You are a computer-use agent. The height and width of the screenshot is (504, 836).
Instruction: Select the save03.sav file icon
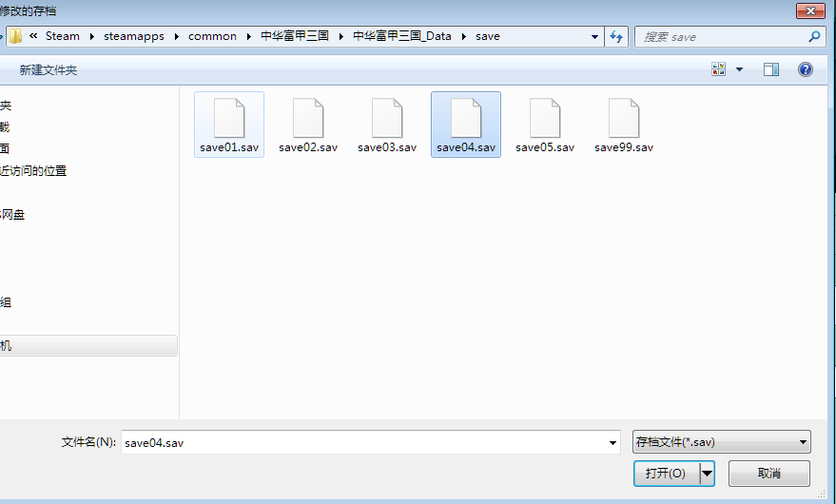387,118
